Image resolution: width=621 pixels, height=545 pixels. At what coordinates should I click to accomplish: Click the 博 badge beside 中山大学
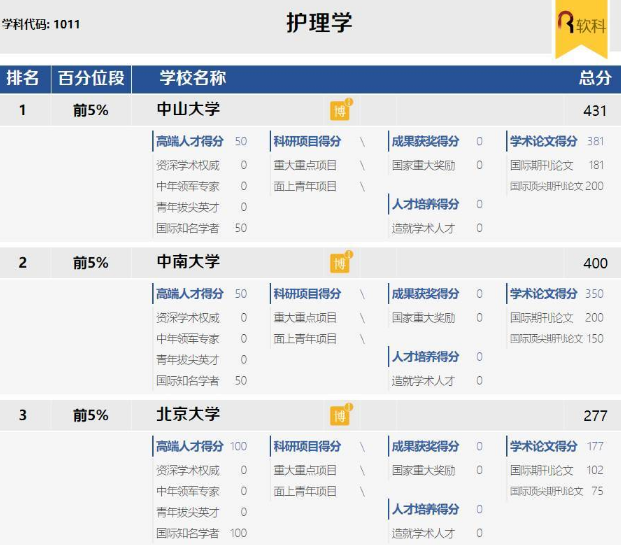[340, 111]
